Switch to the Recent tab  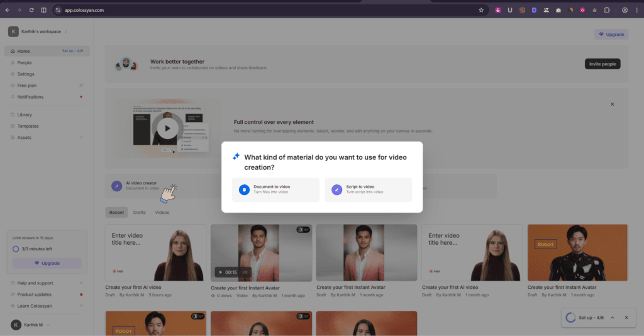[x=116, y=213]
